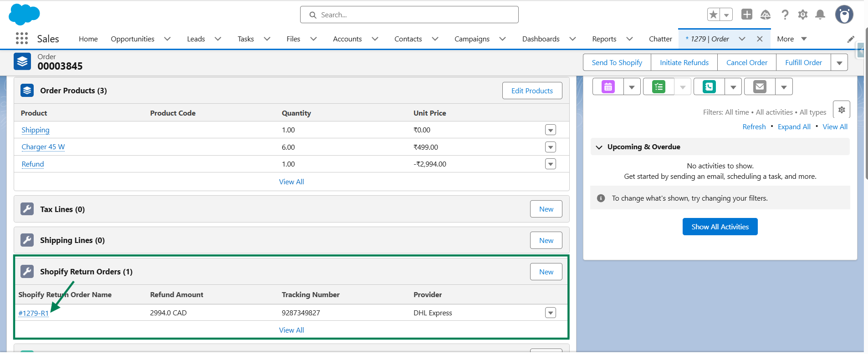Open the Global Actions plus icon
868x354 pixels.
pos(747,15)
